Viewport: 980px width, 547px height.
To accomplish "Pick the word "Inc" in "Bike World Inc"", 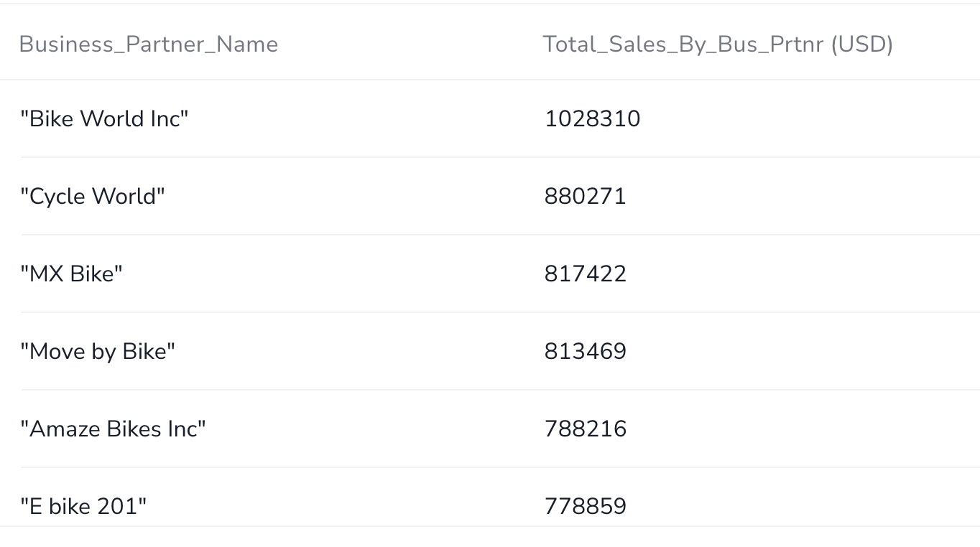I will click(x=165, y=118).
